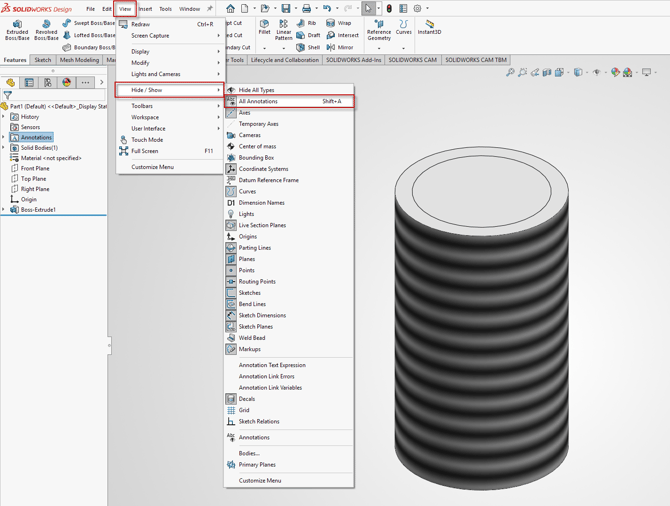Select the Hide / Show menu item
670x506 pixels.
click(170, 90)
